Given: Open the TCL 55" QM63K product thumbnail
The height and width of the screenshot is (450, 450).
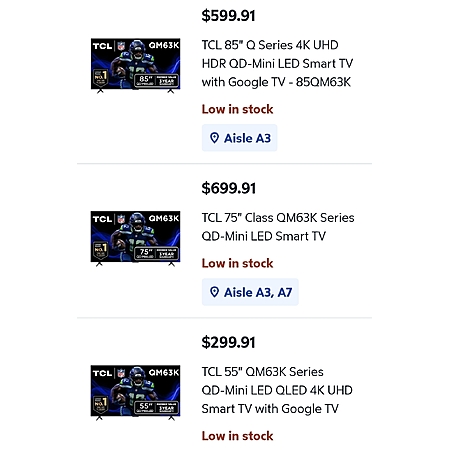Looking at the screenshot, I should (x=135, y=392).
